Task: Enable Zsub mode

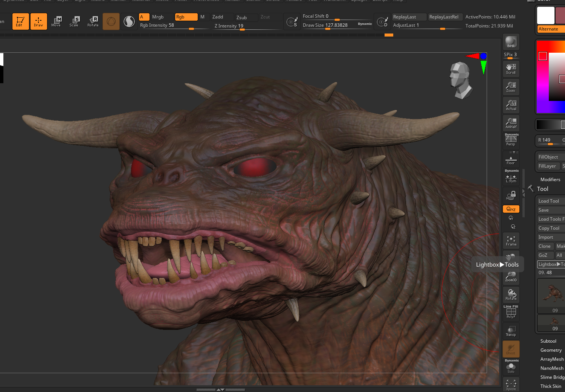Action: (246, 17)
